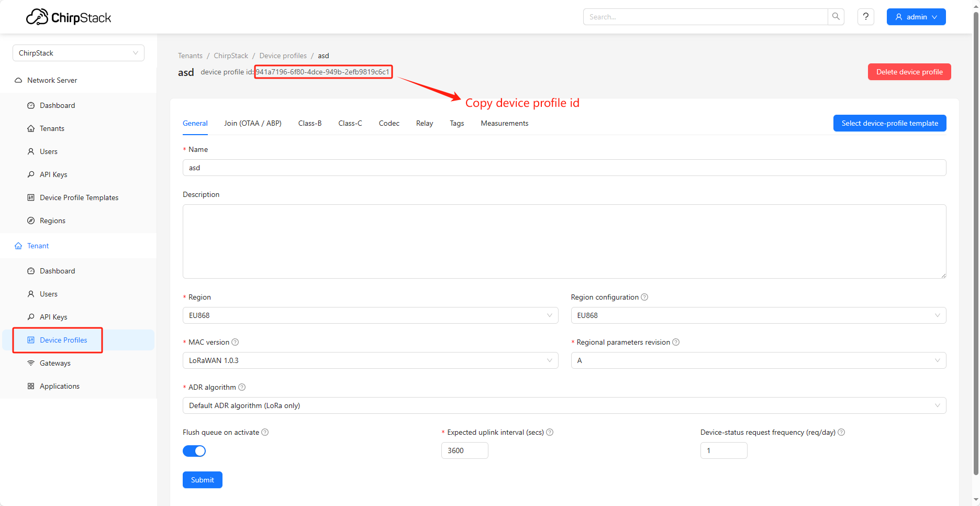Viewport: 980px width, 506px height.
Task: Click the MAC version help icon
Action: 235,342
